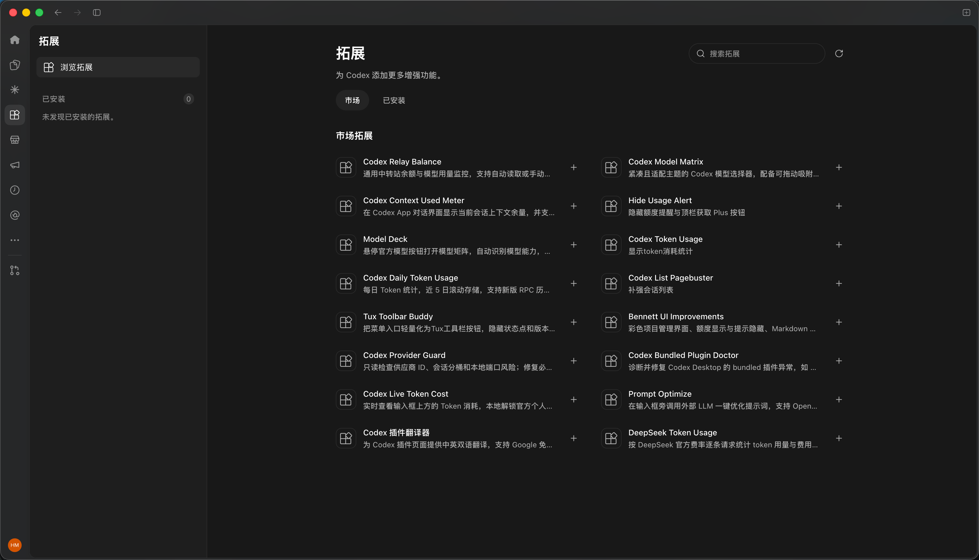Open the Home icon in the sidebar

[x=15, y=40]
